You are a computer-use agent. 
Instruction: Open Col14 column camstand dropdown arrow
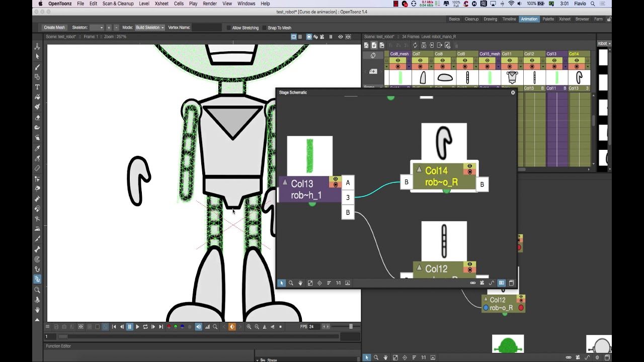[x=588, y=66]
